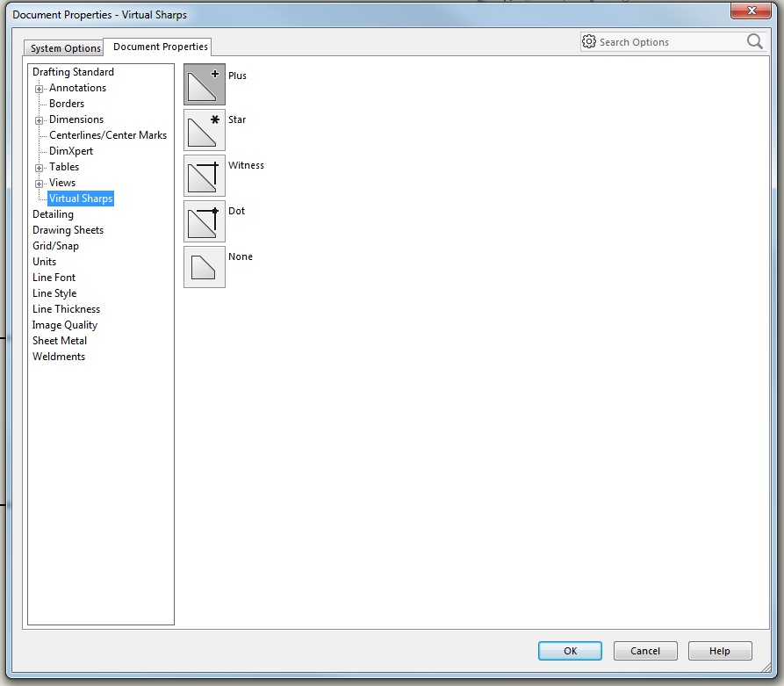Image resolution: width=784 pixels, height=686 pixels.
Task: Click the Dot style label text
Action: [x=236, y=211]
